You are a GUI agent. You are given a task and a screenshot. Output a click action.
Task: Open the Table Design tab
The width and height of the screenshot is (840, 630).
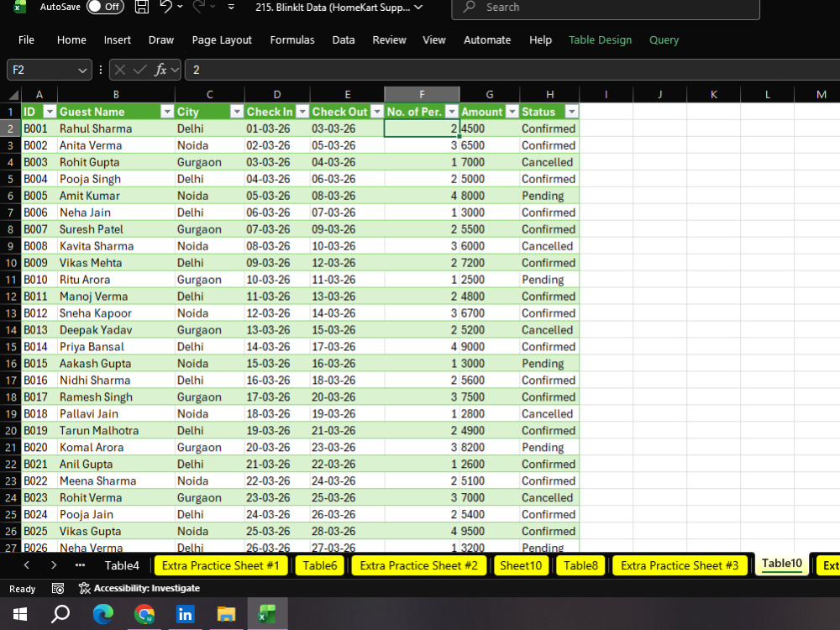click(600, 40)
